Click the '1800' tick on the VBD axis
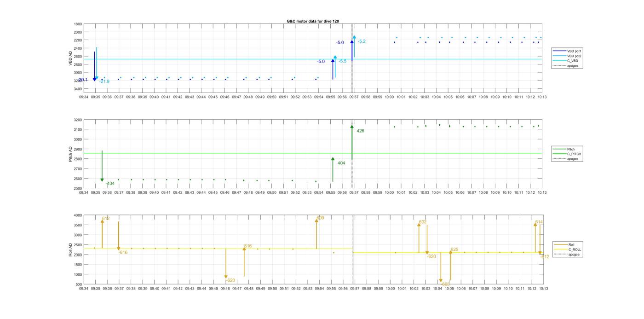This screenshot has height=319, width=644. pos(78,24)
